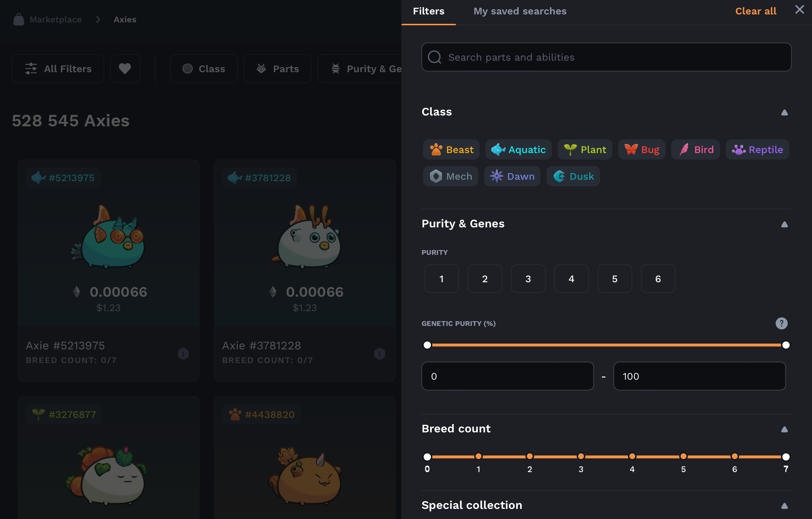
Task: Select the Dawn class filter
Action: tap(512, 176)
